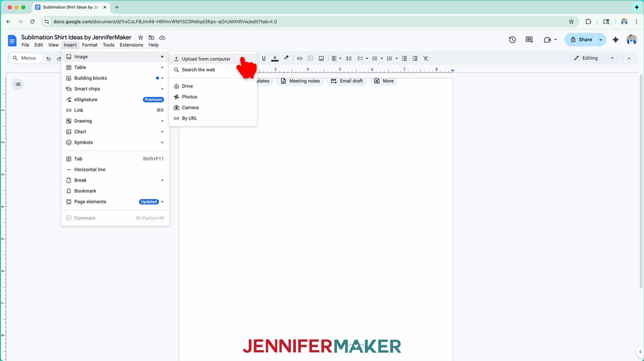644x361 pixels.
Task: Click the insert link toolbar icon
Action: (300, 59)
